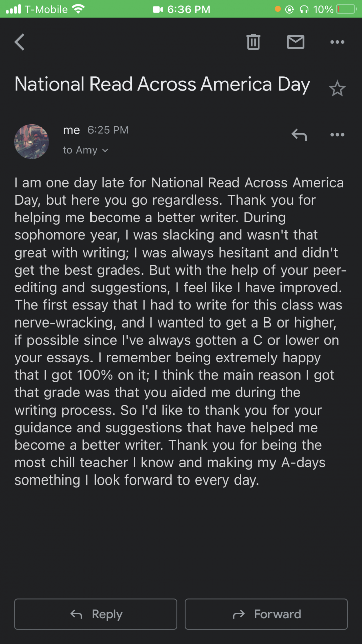Tap the "me" sender name
The width and height of the screenshot is (362, 644).
click(x=71, y=130)
